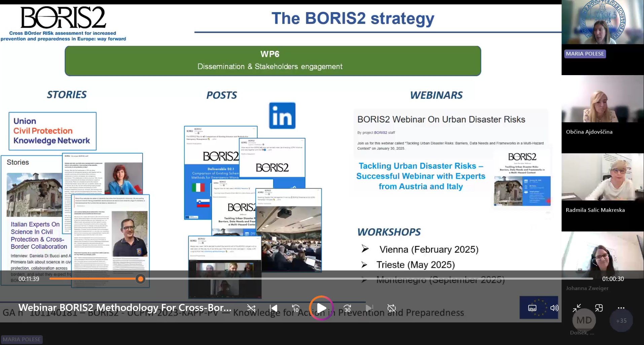644x345 pixels.
Task: Click the BORIS2 logo in slide header
Action: (x=63, y=23)
